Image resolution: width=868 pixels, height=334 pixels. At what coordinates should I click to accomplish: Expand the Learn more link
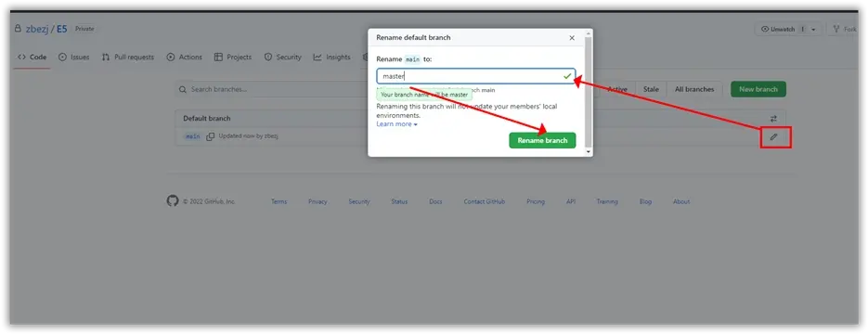(397, 124)
